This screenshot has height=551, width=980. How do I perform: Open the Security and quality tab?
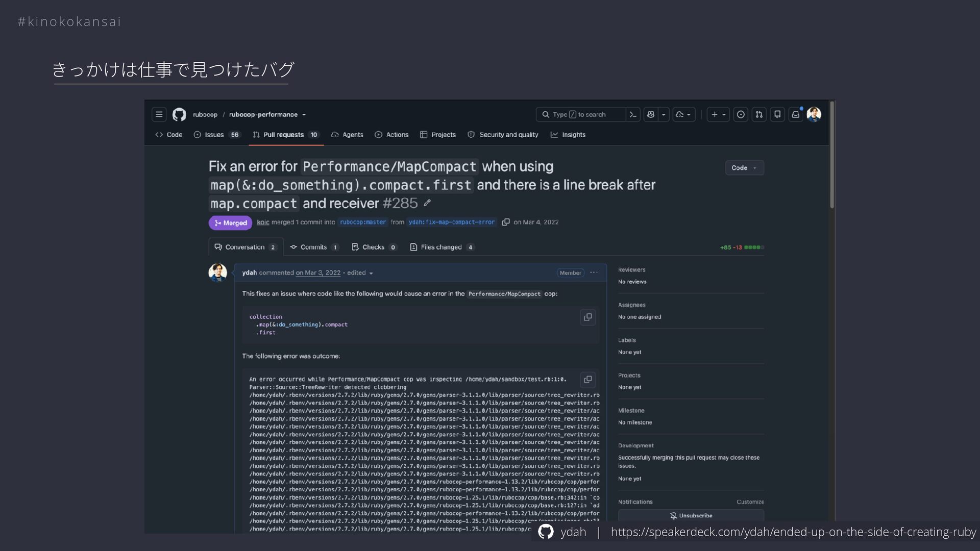point(503,135)
